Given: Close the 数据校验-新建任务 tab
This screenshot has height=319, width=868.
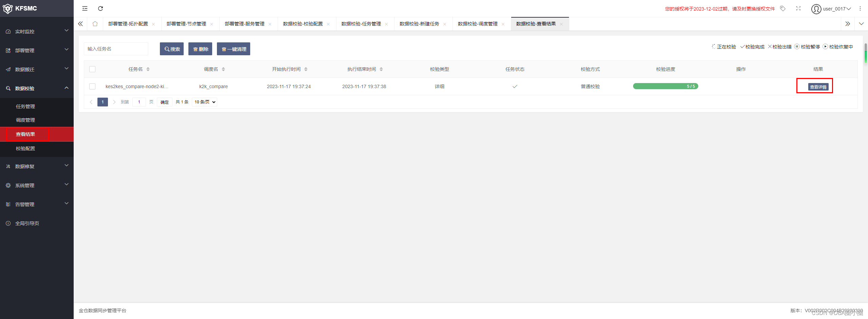Looking at the screenshot, I should [x=445, y=24].
